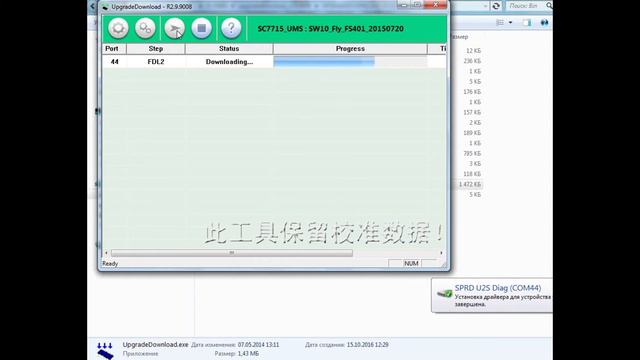Open the Explorer view options dropdown arrow
This screenshot has width=640, height=360.
[x=510, y=23]
